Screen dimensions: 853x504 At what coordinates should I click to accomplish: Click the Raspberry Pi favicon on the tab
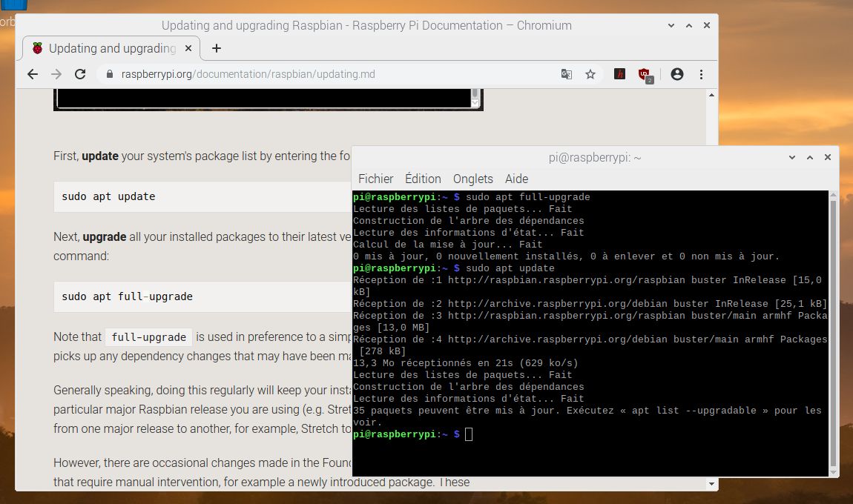pos(37,48)
